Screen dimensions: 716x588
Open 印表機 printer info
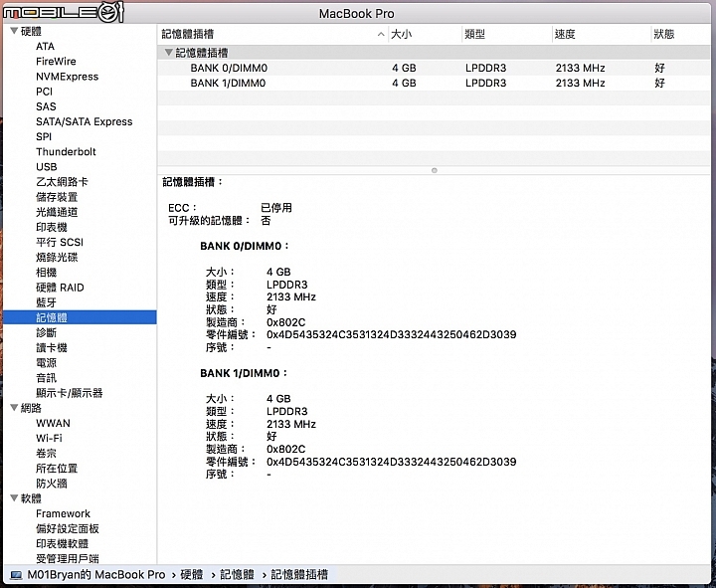point(52,227)
